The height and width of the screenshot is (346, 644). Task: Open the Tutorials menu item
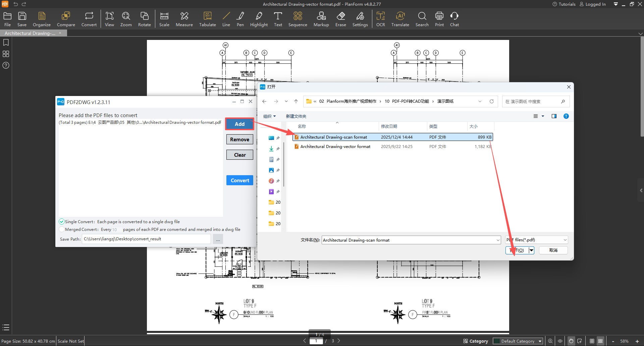tap(564, 4)
